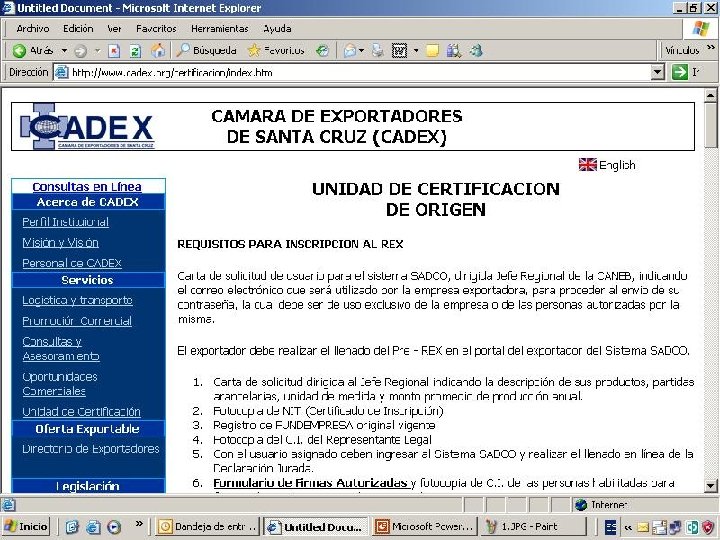Expand the quick launch chevron
720x540 pixels.
coord(139,523)
